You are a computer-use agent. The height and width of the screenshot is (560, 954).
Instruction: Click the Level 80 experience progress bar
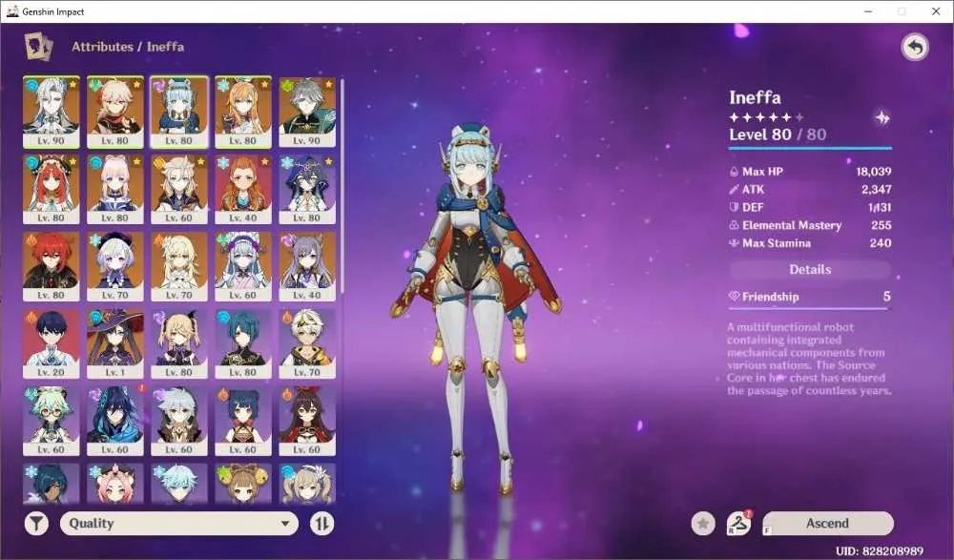pyautogui.click(x=810, y=148)
